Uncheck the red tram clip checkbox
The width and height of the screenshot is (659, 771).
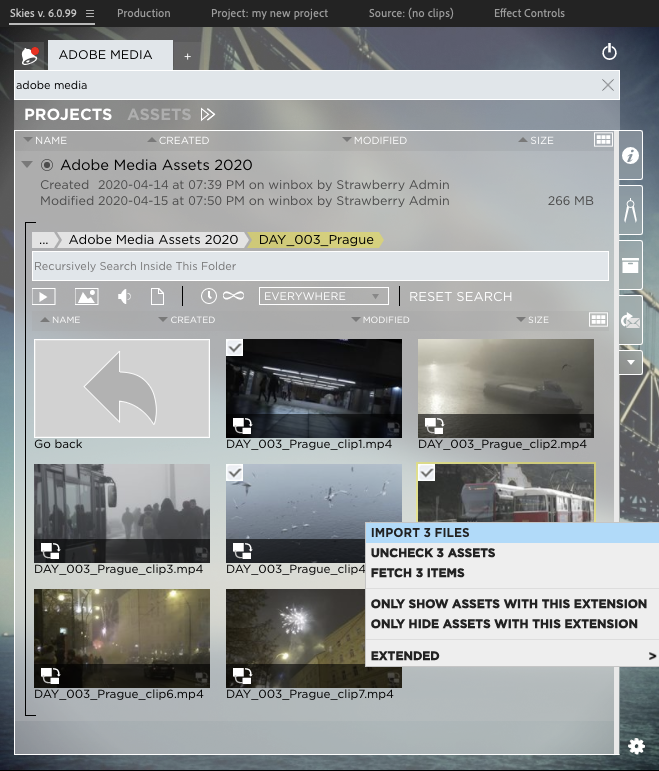point(426,473)
